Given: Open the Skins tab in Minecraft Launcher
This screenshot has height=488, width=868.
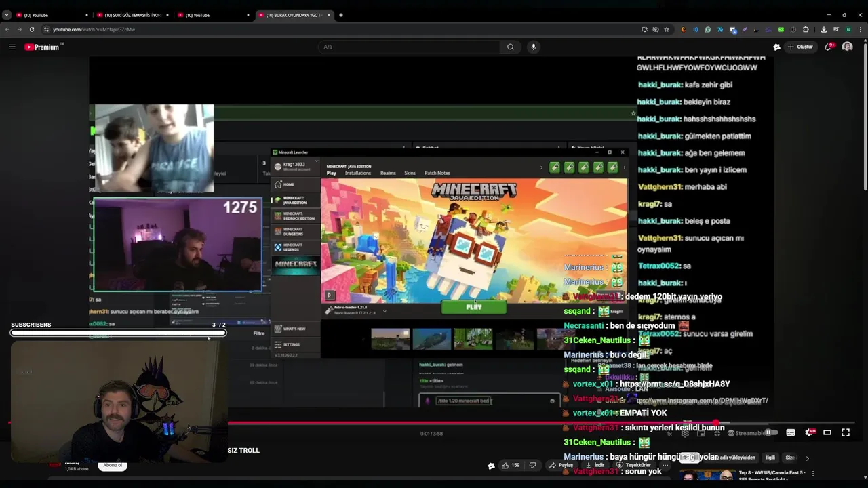Looking at the screenshot, I should [x=410, y=173].
